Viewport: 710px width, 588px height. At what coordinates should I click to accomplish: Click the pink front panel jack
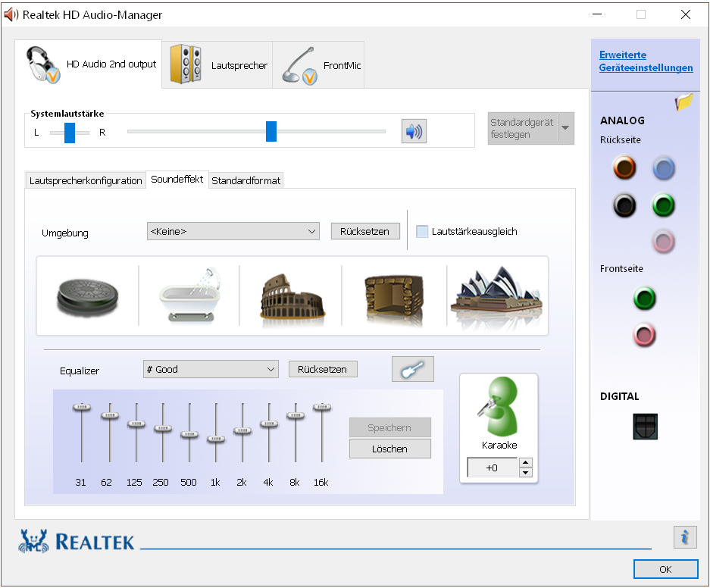[644, 335]
